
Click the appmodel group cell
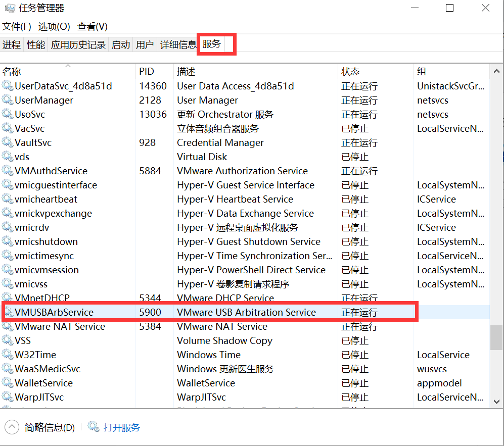click(x=439, y=383)
